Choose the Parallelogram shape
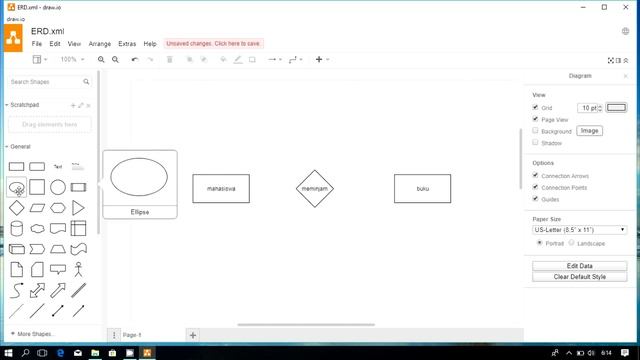The width and height of the screenshot is (640, 360). point(37,208)
